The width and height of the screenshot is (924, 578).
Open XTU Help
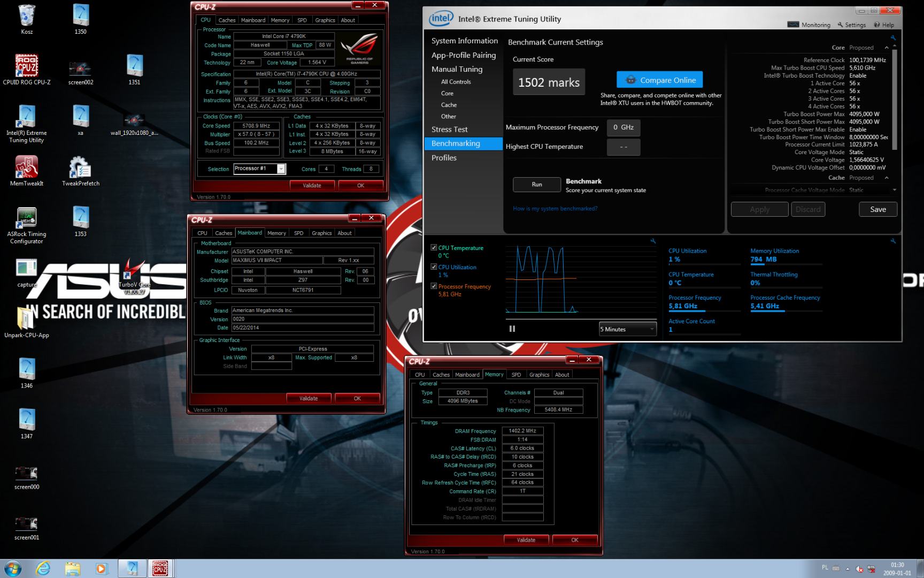(884, 25)
